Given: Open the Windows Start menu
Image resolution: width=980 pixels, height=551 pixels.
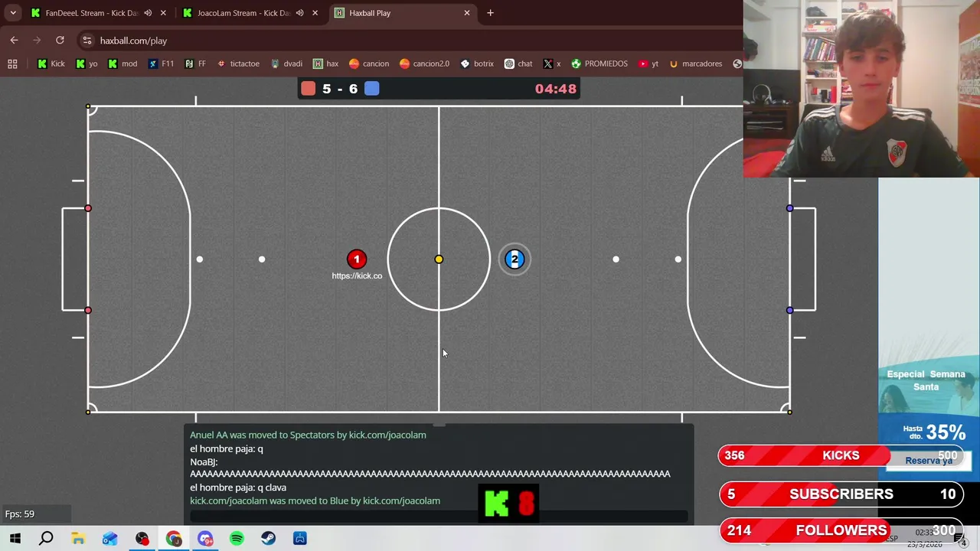Looking at the screenshot, I should [15, 539].
